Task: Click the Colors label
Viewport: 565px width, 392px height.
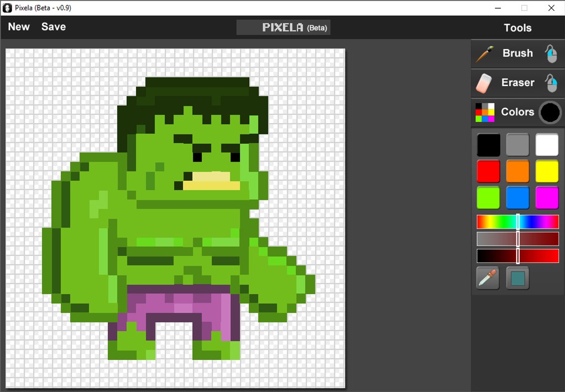Action: pos(518,112)
